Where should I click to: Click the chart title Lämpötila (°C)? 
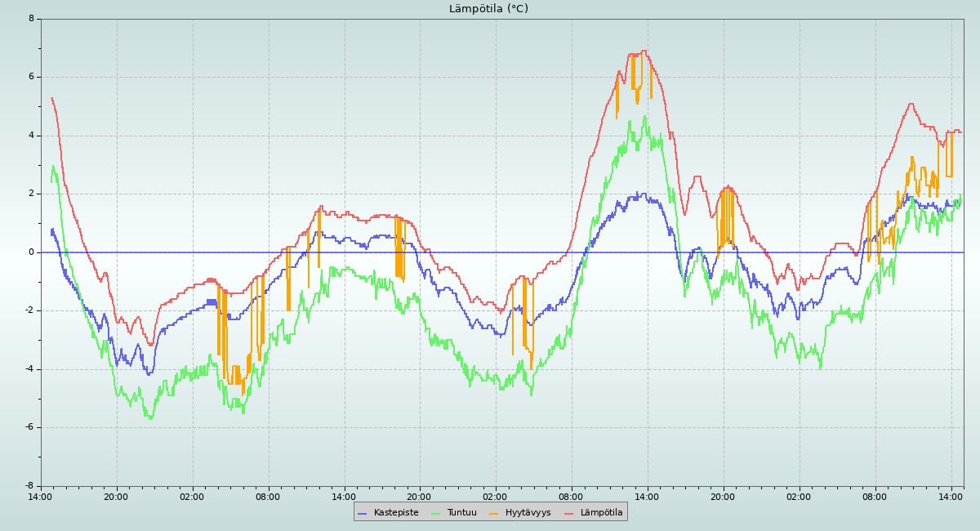488,9
